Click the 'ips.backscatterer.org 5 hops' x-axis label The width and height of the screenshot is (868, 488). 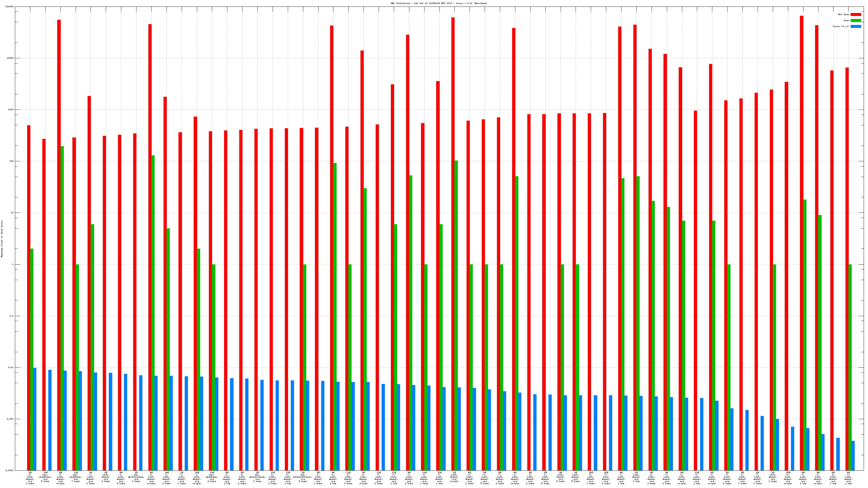[303, 477]
